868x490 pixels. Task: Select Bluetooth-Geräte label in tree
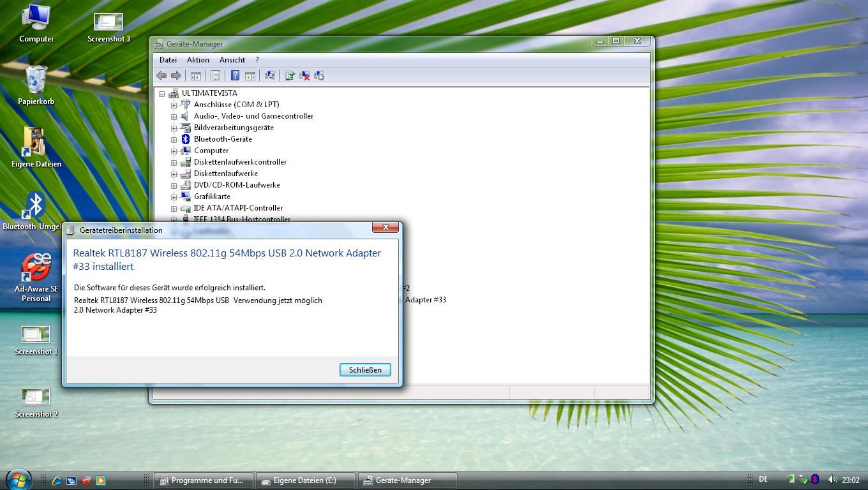pyautogui.click(x=223, y=139)
